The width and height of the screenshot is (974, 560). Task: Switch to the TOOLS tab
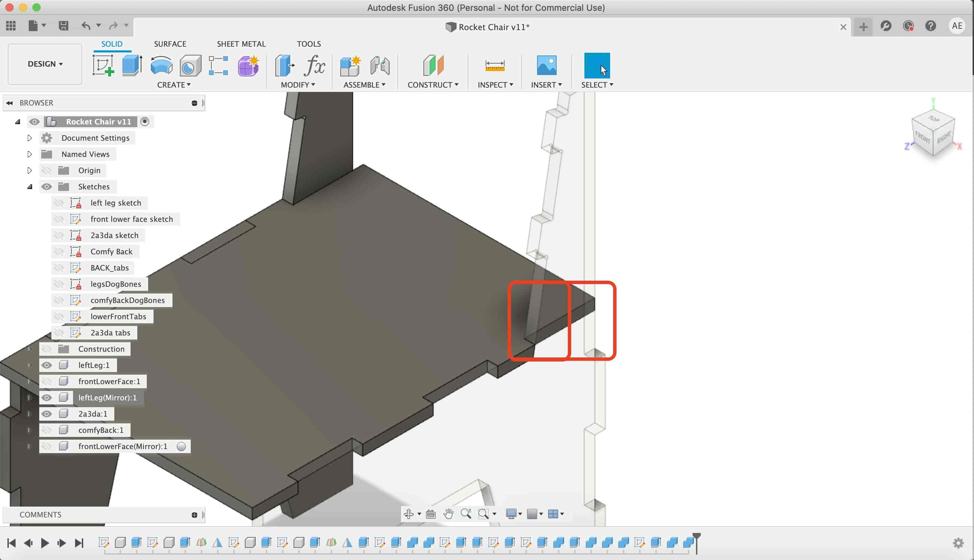309,44
